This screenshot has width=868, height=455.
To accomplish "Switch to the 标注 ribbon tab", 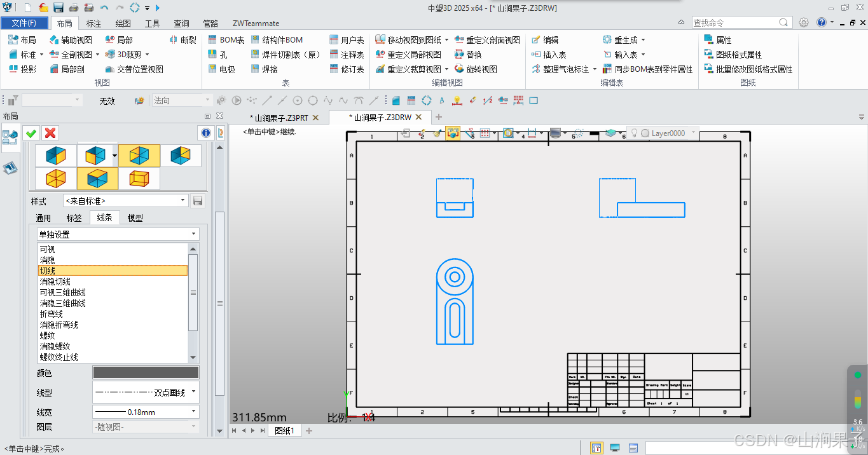I will (93, 24).
